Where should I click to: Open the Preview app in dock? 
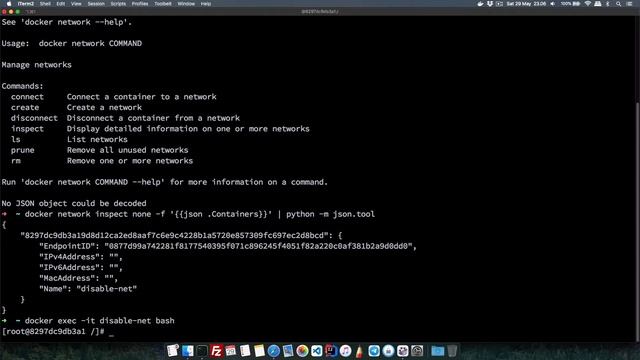[x=288, y=351]
